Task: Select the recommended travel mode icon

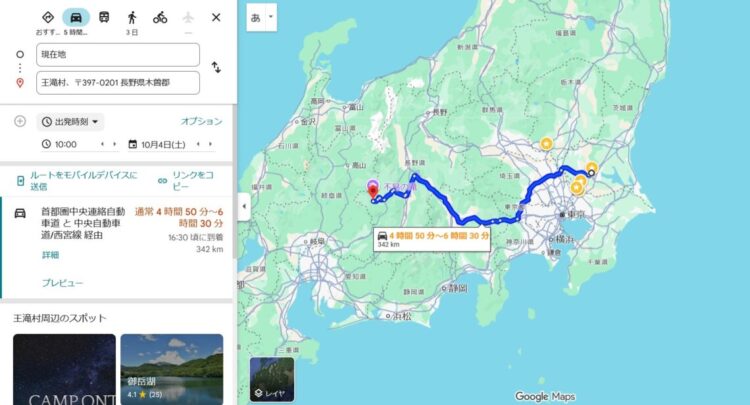Action: click(x=48, y=18)
